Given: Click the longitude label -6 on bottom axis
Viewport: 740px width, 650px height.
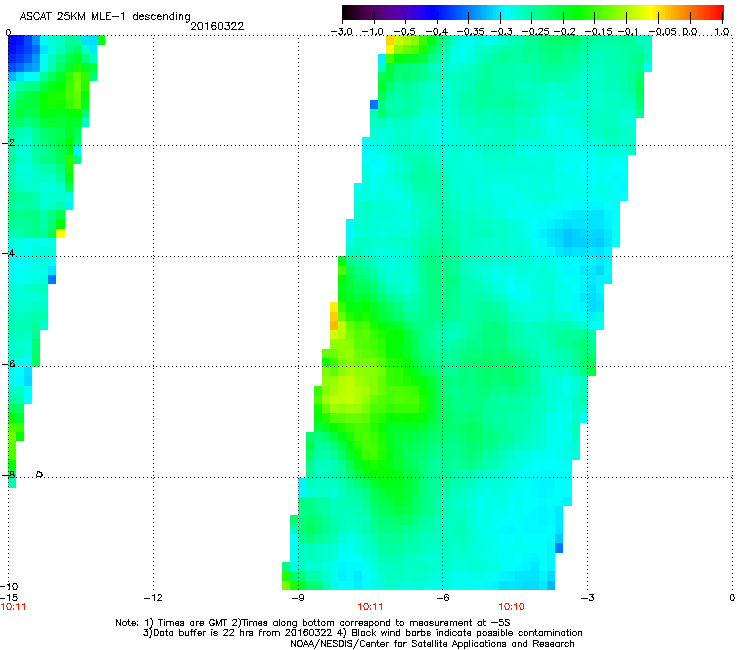Looking at the screenshot, I should click(442, 598).
